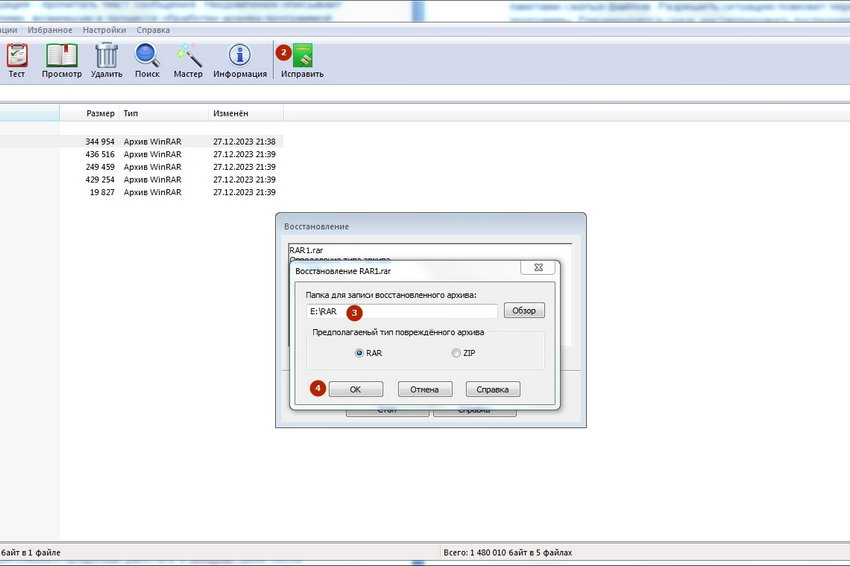
Task: Open the Справка menu
Action: click(x=153, y=30)
